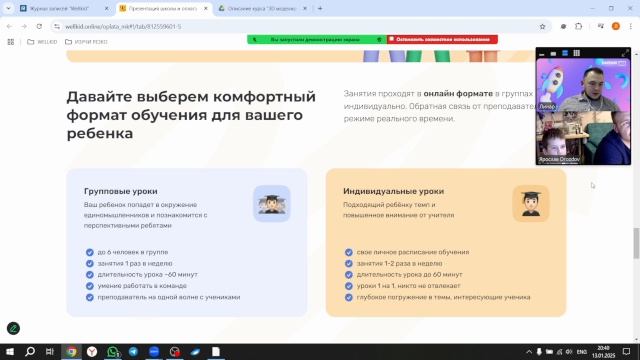Open the volume control in system tray

[569, 352]
